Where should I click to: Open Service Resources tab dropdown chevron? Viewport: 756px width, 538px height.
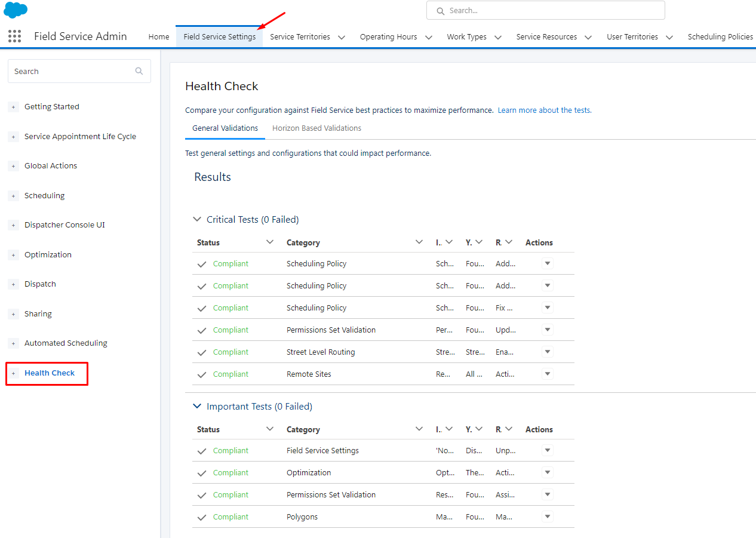[x=588, y=37]
